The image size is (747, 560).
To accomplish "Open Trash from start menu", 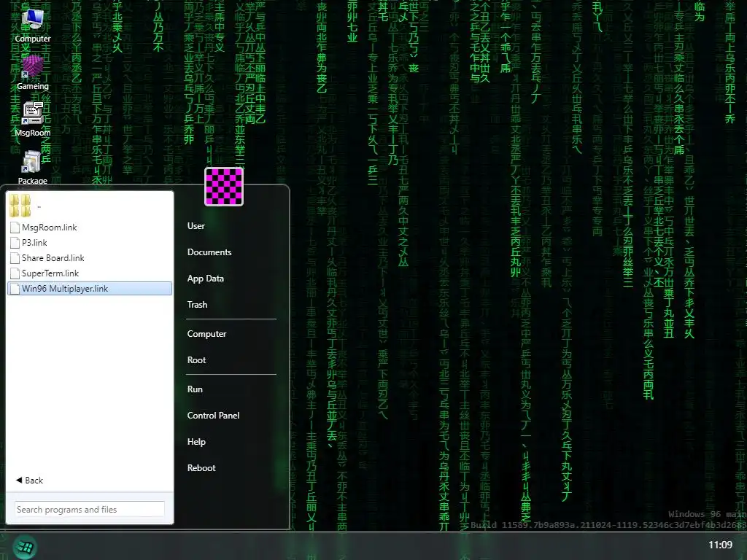I will [197, 305].
